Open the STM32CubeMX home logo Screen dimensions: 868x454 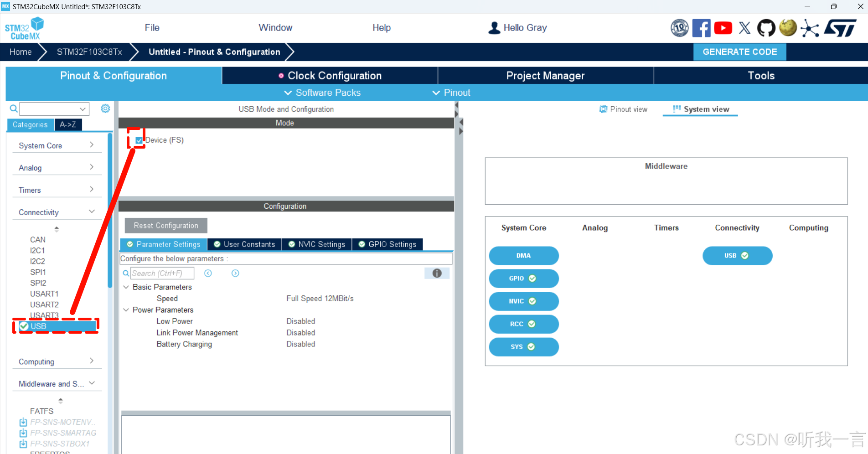coord(25,28)
